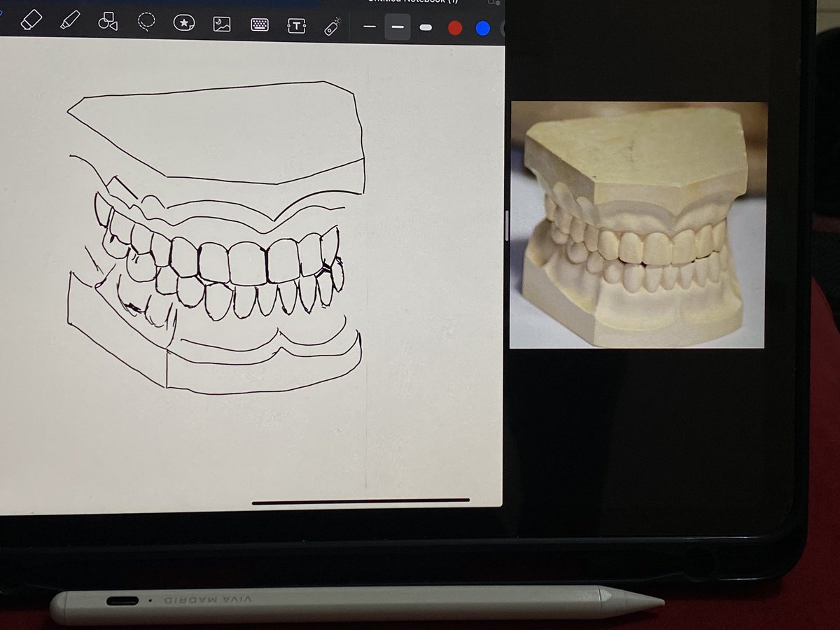The image size is (840, 630).
Task: Select the Eraser tool
Action: 32,21
